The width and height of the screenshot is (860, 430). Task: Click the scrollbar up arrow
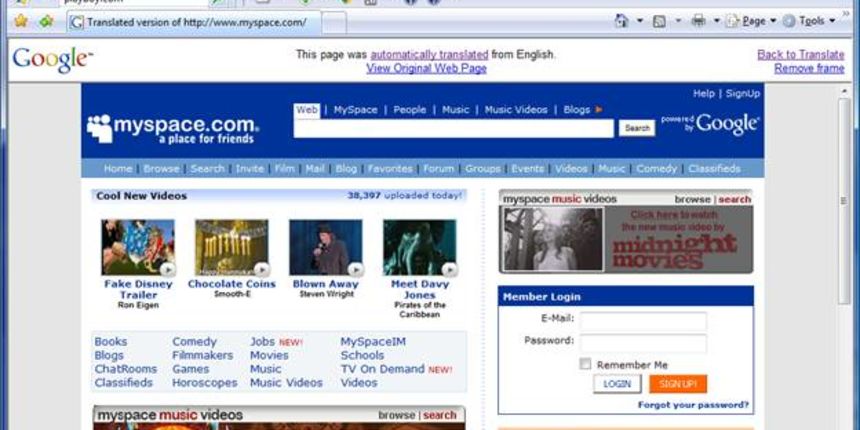844,91
